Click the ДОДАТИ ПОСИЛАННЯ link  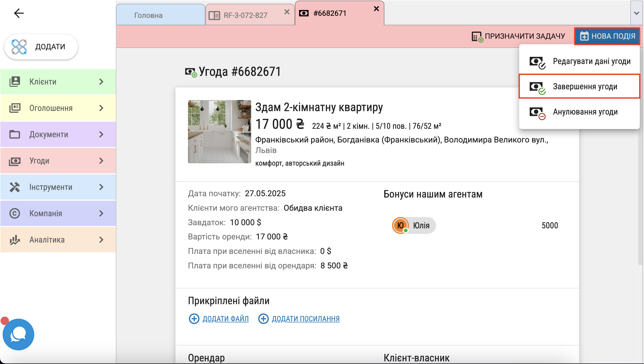306,318
